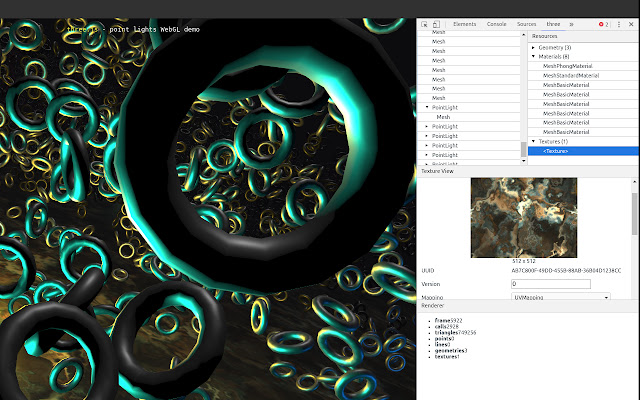Select the three tab
Image resolution: width=640 pixels, height=400 pixels.
pos(553,23)
